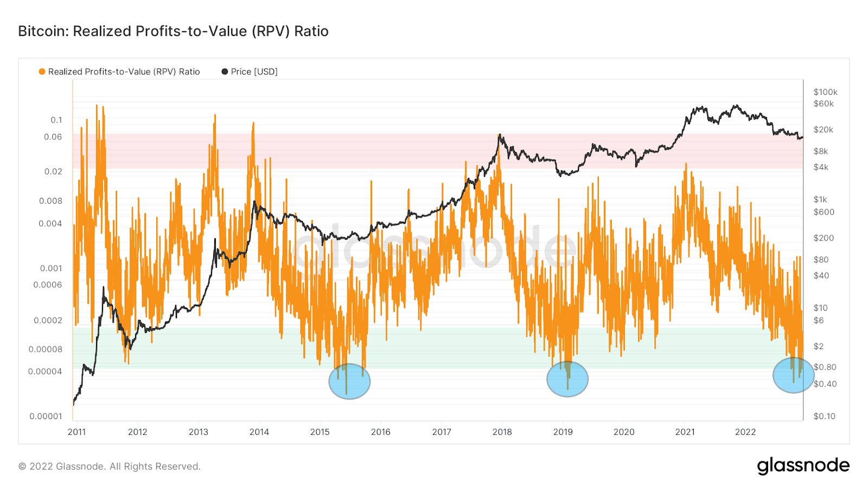Click the Realized Profits-to-Value (RPV) Ratio legend label
The width and height of the screenshot is (868, 488).
[x=124, y=72]
